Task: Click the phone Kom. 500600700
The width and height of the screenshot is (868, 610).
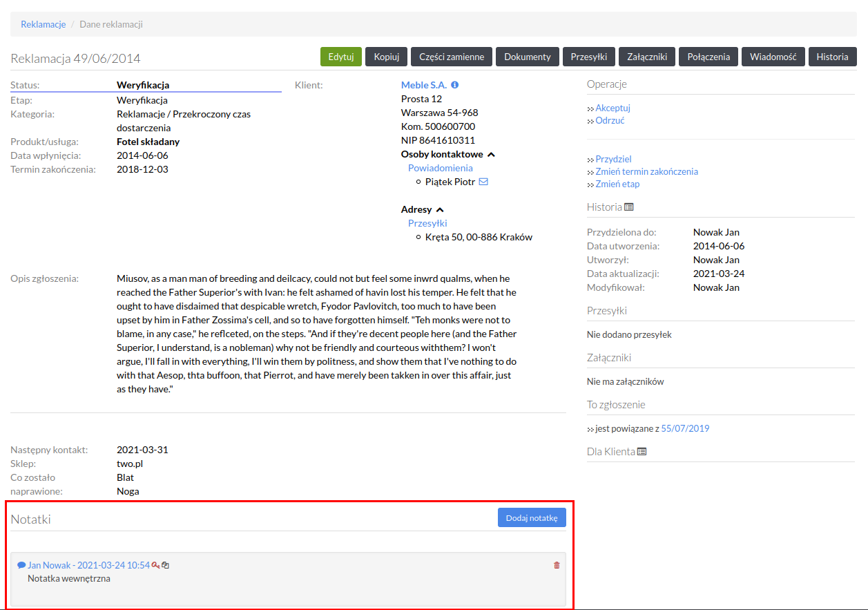Action: (438, 126)
